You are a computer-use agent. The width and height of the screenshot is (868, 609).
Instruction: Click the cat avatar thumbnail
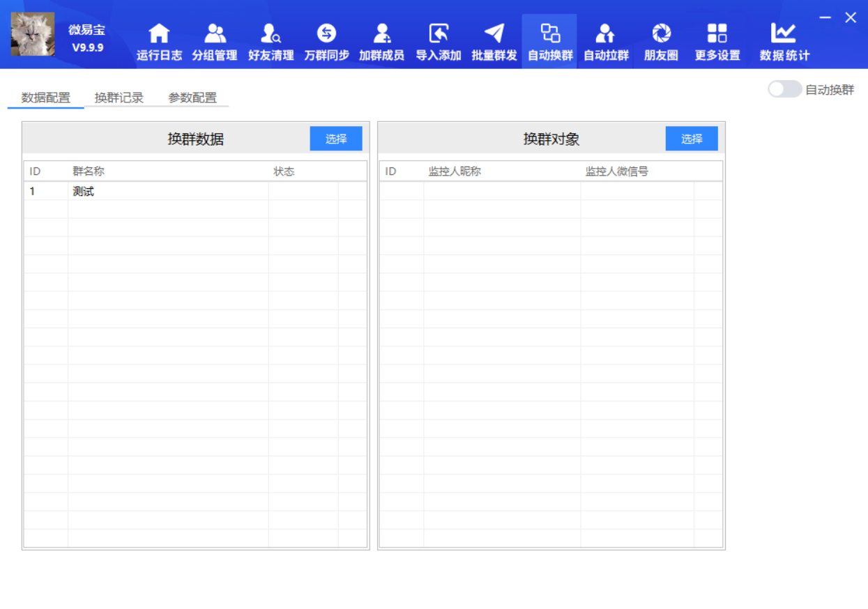point(33,34)
